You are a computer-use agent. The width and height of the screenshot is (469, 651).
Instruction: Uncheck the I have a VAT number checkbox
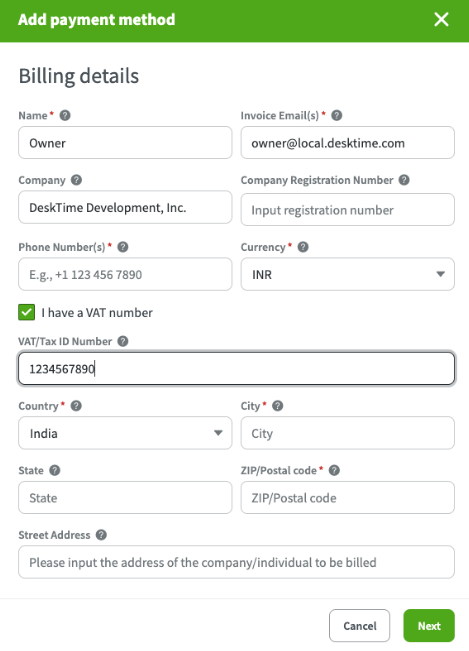coord(27,312)
